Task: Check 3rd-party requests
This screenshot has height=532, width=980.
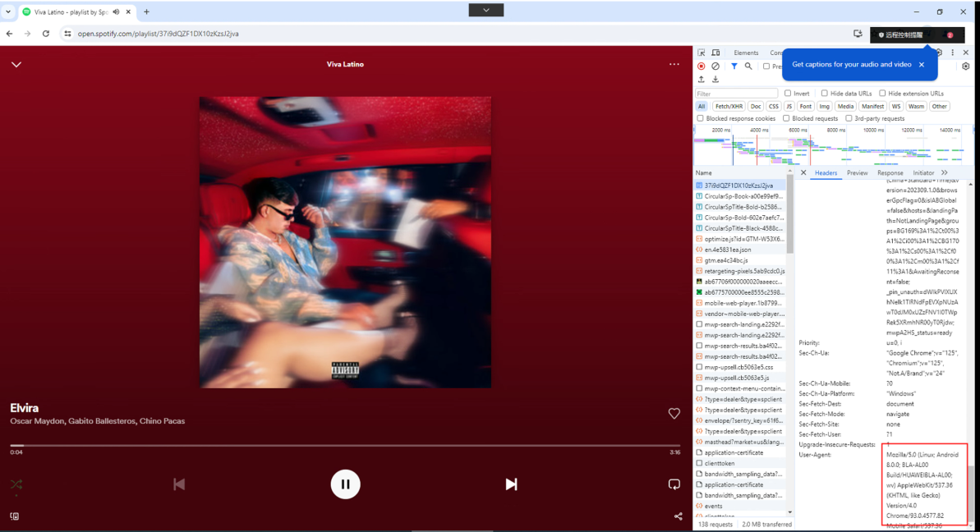Action: coord(849,118)
